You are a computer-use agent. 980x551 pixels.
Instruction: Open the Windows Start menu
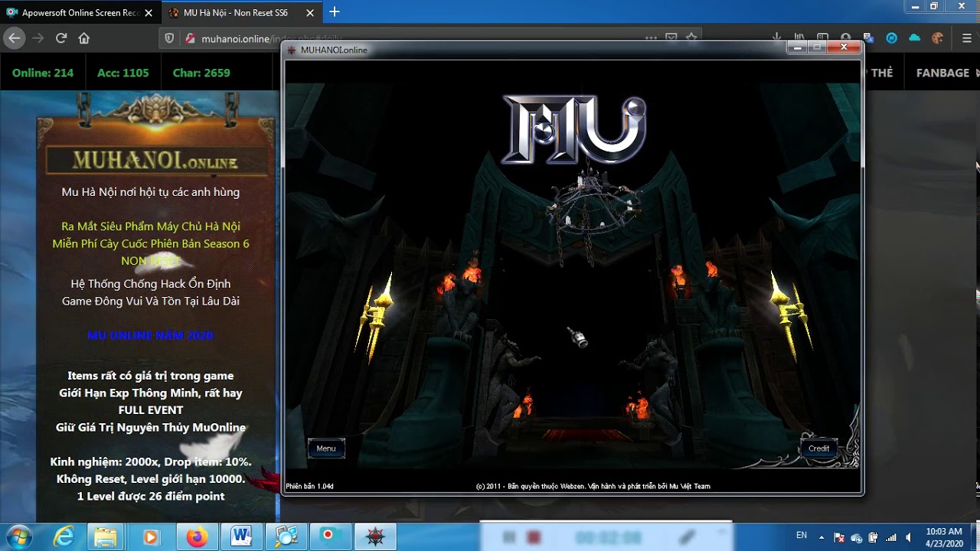click(x=20, y=536)
